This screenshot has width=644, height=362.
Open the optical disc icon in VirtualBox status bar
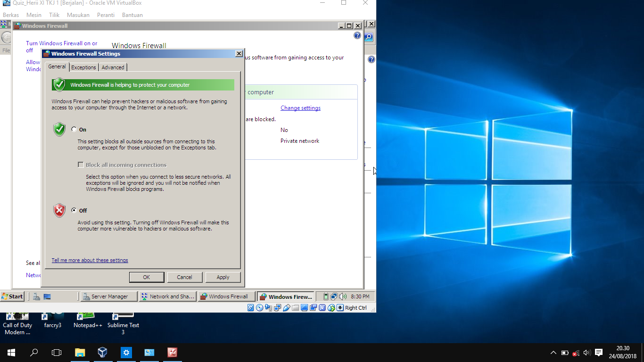click(259, 308)
